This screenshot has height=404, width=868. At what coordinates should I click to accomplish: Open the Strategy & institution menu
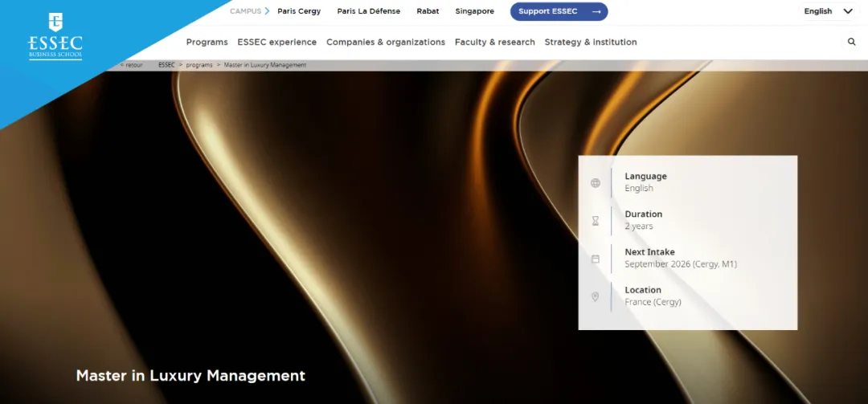590,42
